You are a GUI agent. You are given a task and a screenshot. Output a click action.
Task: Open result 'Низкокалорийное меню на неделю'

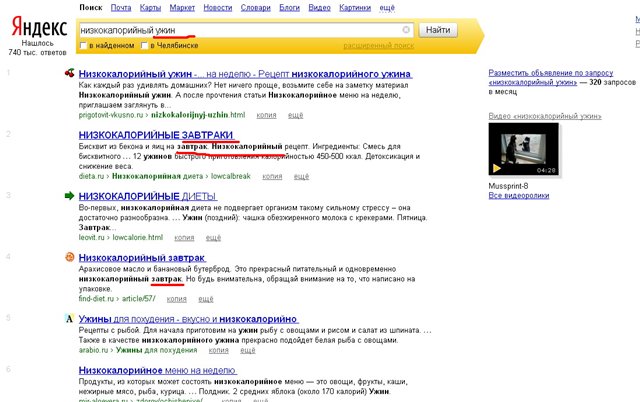tap(158, 370)
